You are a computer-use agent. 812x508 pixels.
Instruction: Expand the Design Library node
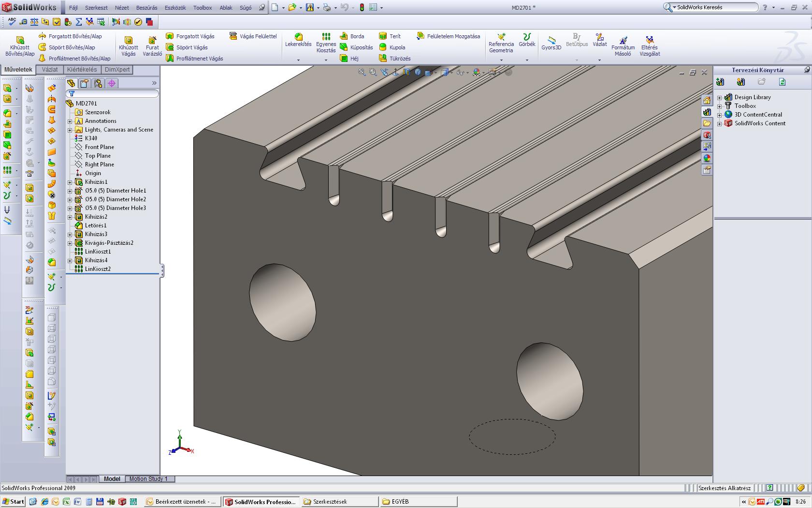tap(719, 97)
